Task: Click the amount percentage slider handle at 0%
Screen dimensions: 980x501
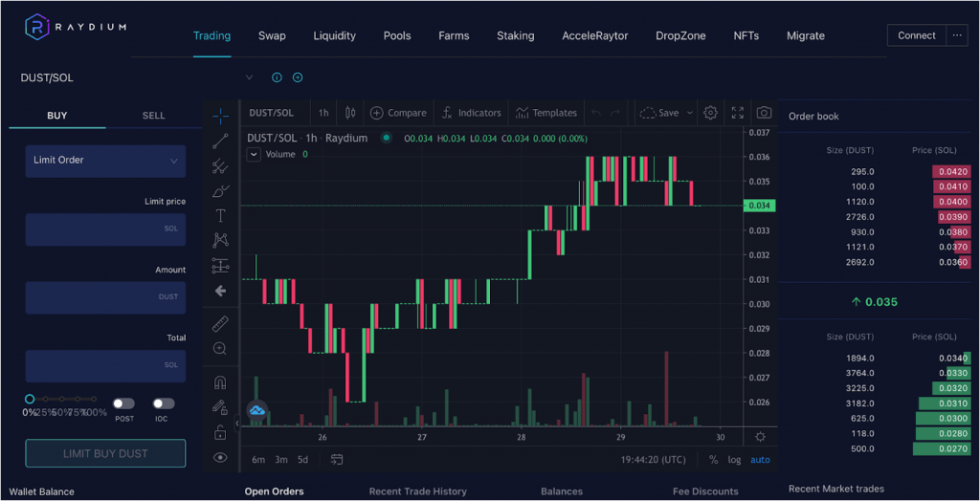Action: click(x=30, y=399)
